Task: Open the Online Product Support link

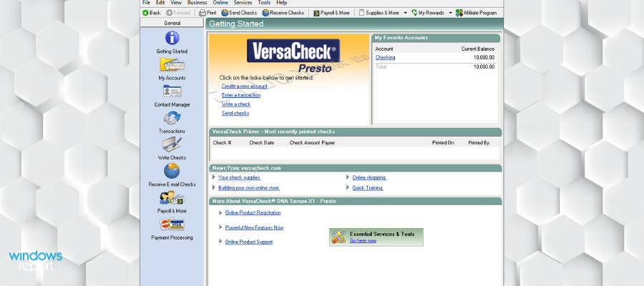Action: pyautogui.click(x=249, y=242)
